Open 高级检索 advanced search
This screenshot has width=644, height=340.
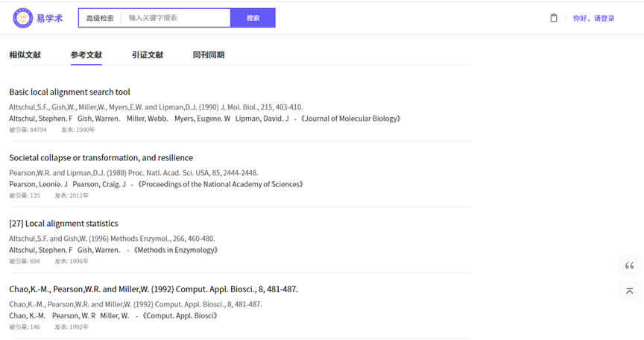point(100,18)
